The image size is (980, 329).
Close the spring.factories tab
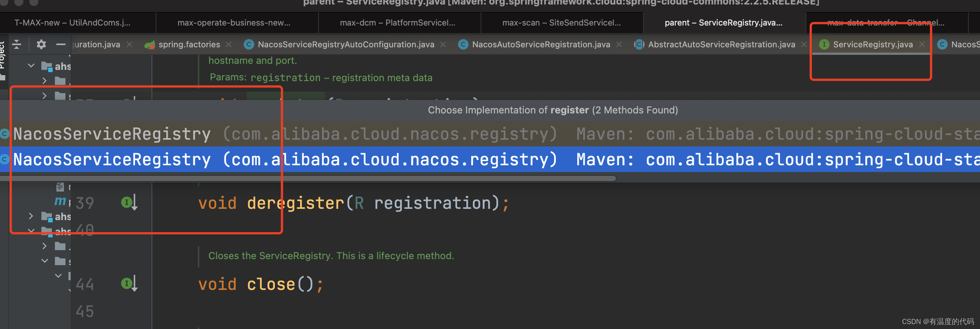point(229,44)
